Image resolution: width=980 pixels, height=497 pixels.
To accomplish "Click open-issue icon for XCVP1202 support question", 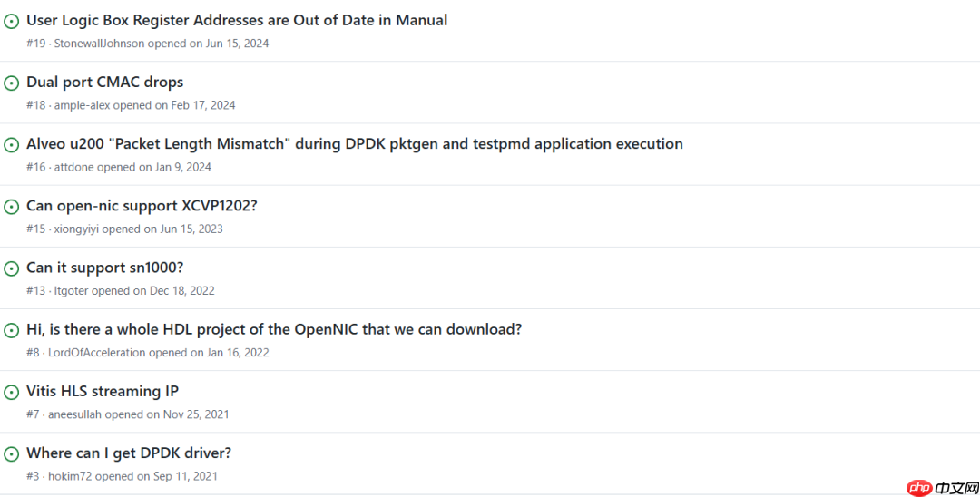I will click(12, 207).
